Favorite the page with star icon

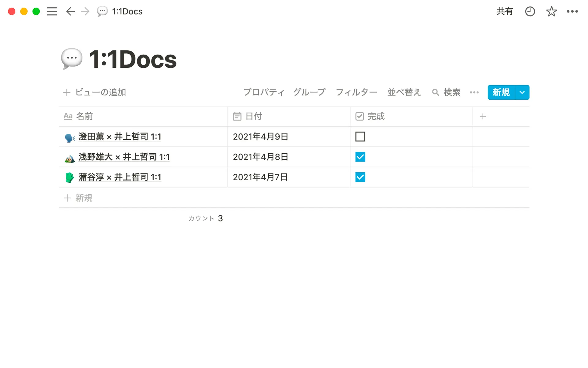[x=551, y=12]
